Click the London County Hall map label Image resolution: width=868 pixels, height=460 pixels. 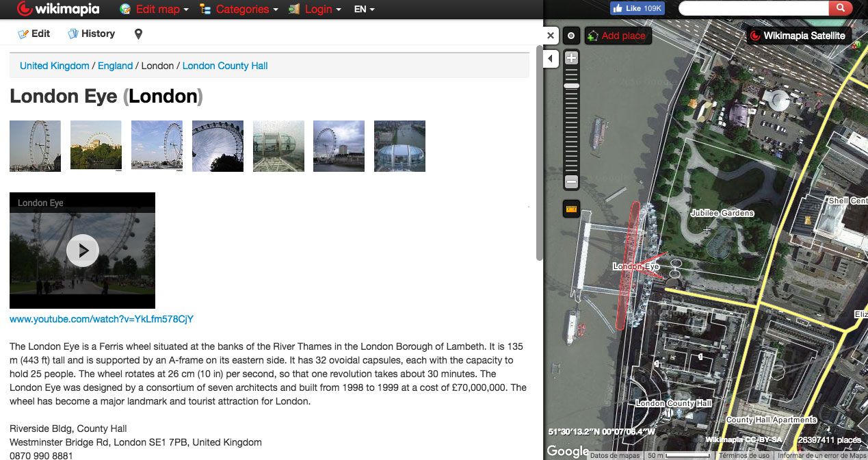[x=674, y=403]
